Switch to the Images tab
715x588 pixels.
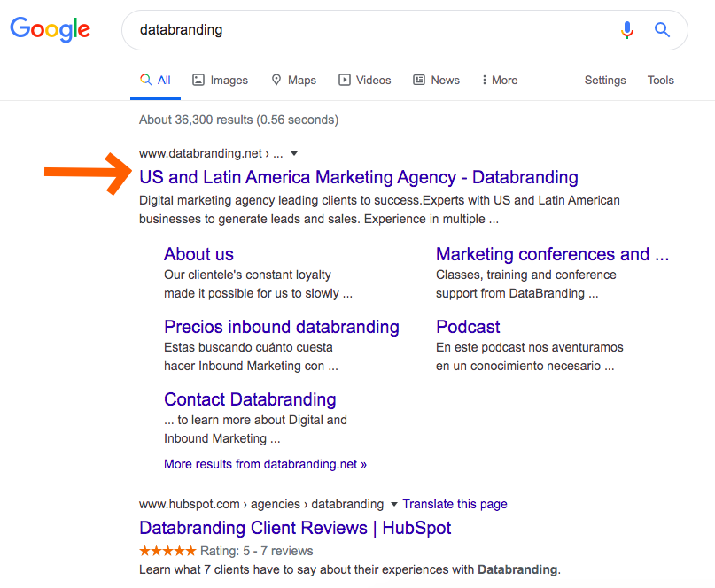click(220, 80)
